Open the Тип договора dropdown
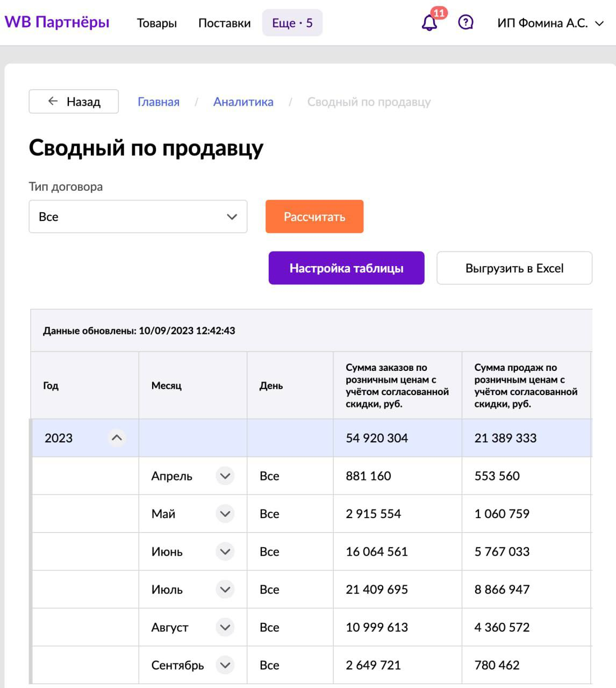 pyautogui.click(x=138, y=217)
